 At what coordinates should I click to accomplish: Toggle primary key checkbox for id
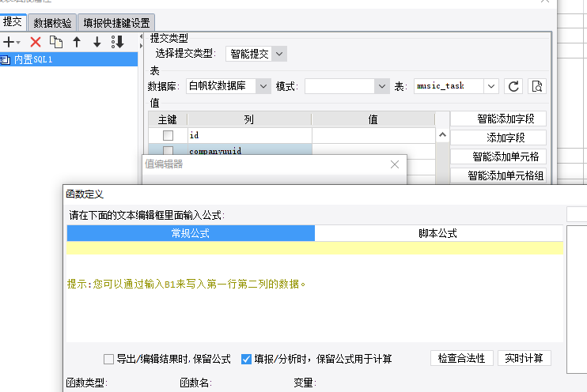click(168, 135)
